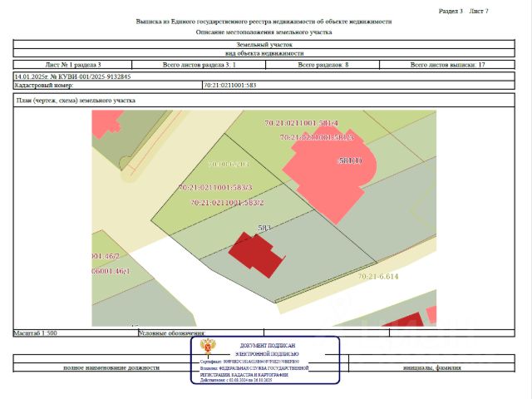Click the coat of arms emblem in the signature stamp
The height and width of the screenshot is (399, 532).
[x=208, y=347]
